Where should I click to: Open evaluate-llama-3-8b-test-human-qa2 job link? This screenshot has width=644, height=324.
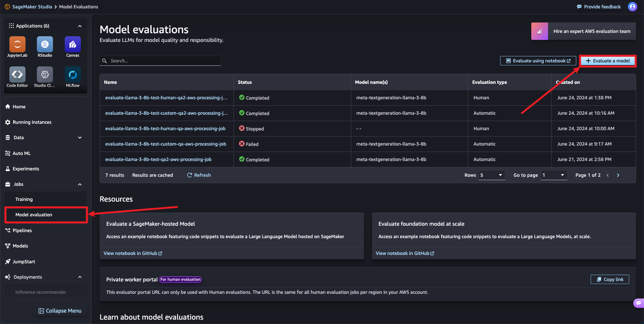(166, 98)
